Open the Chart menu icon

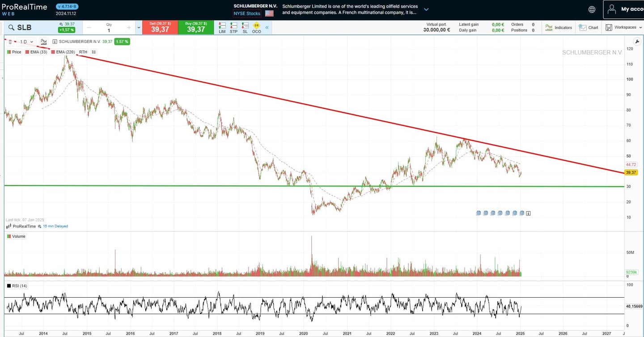point(589,27)
